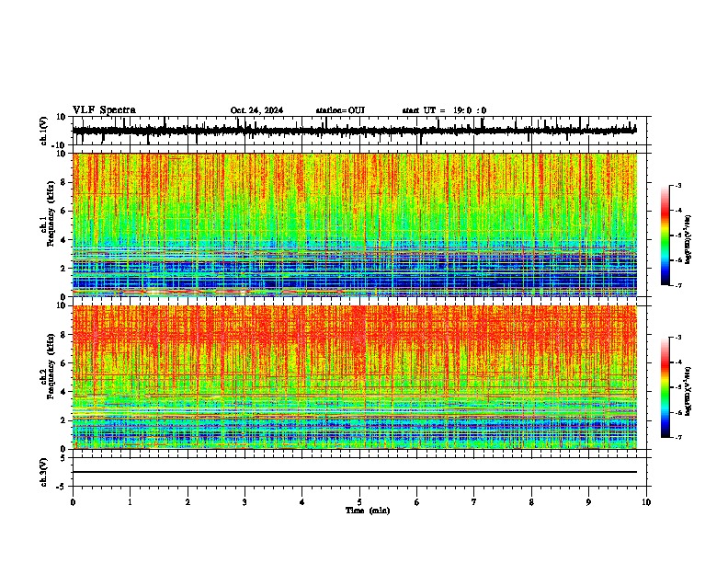Click time axis tick label '3'
The width and height of the screenshot is (728, 563).
click(245, 502)
